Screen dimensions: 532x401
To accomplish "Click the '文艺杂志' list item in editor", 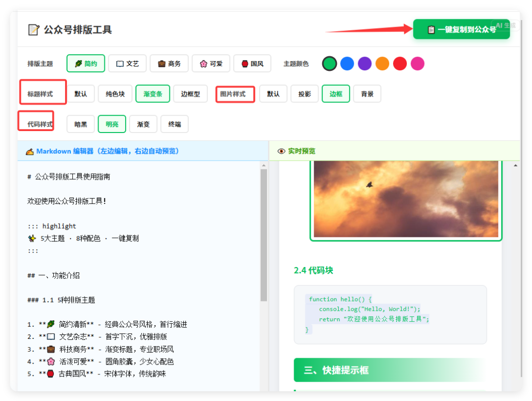I will [x=97, y=336].
